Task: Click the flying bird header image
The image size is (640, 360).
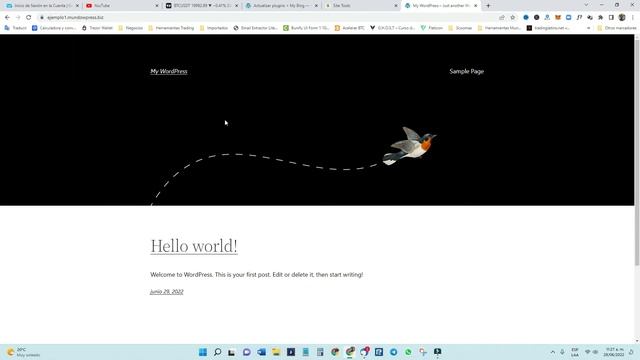Action: click(x=409, y=146)
